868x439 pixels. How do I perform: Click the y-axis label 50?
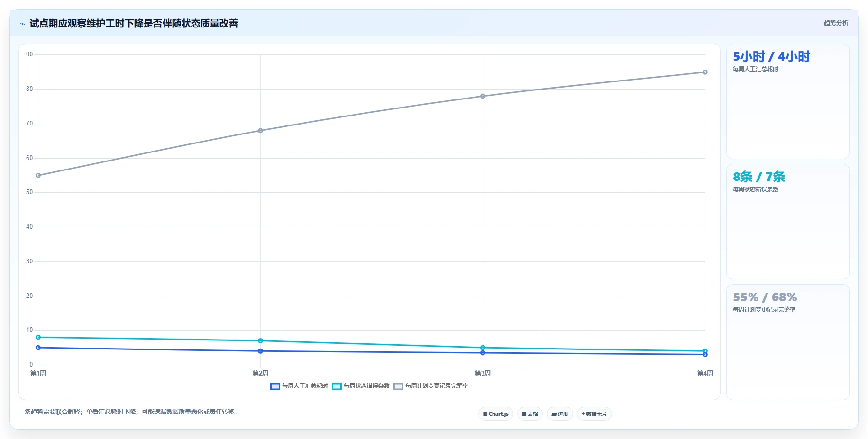pos(29,192)
